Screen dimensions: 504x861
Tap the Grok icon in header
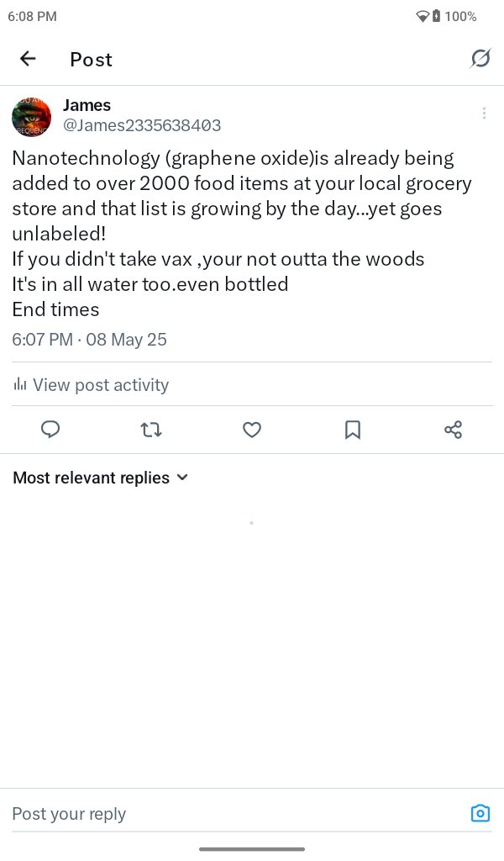click(x=480, y=59)
